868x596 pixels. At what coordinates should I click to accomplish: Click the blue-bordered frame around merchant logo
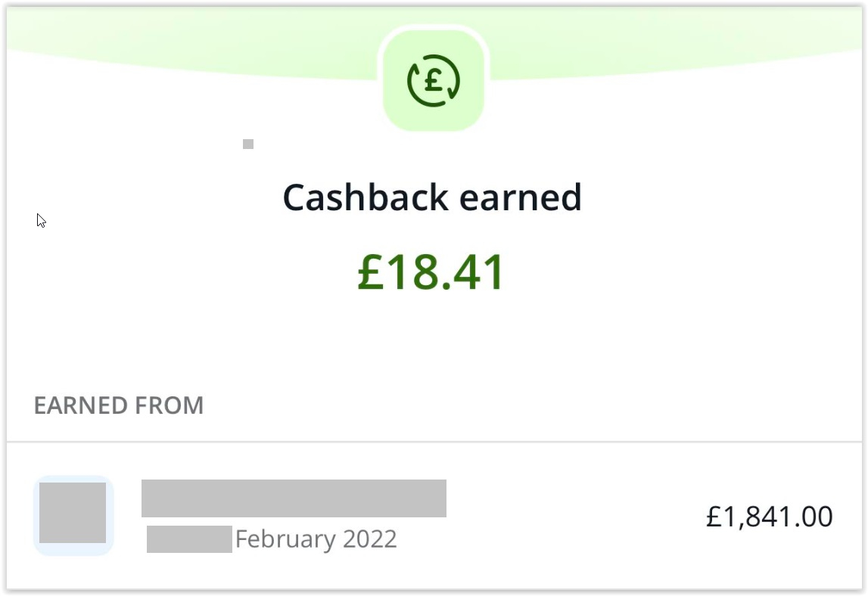[x=73, y=515]
